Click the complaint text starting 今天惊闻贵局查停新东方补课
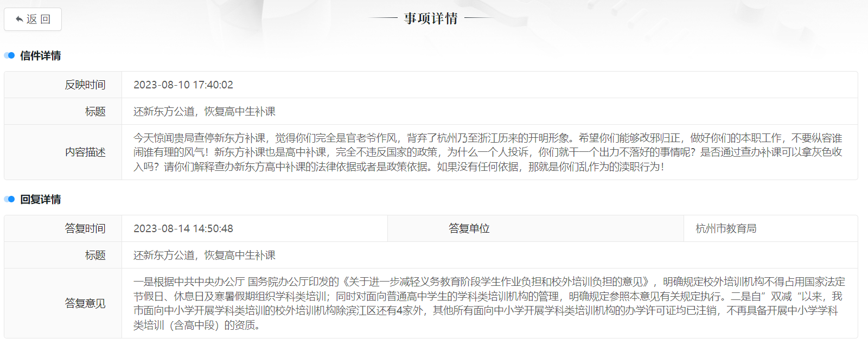Image resolution: width=868 pixels, height=345 pixels. [x=488, y=152]
